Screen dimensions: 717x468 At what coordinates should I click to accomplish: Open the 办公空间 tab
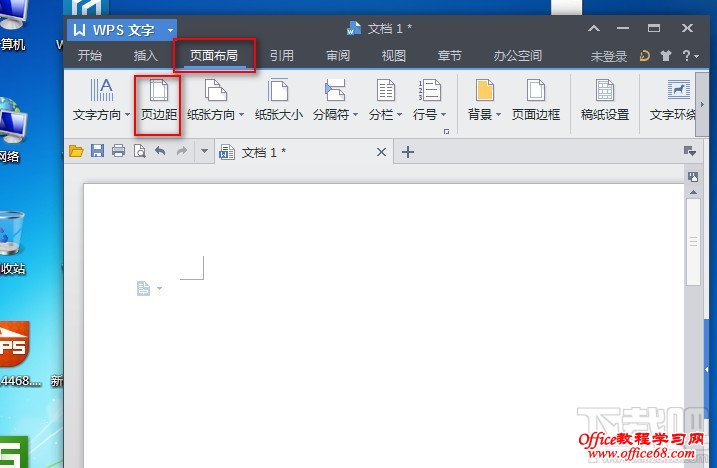[x=517, y=56]
